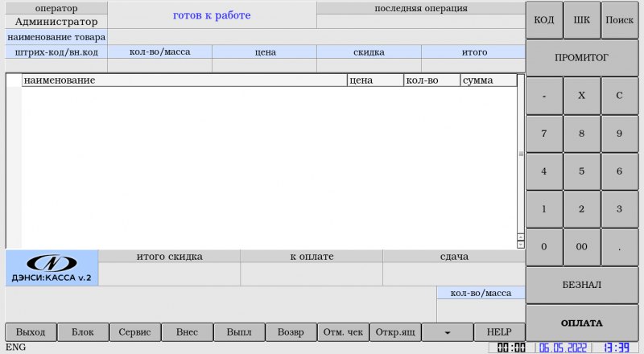The width and height of the screenshot is (644, 354).
Task: Click the 13:39 clock display
Action: pyautogui.click(x=617, y=348)
